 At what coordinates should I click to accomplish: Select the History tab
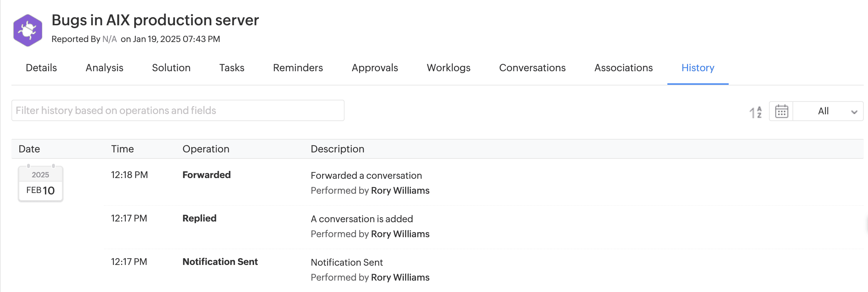[698, 68]
